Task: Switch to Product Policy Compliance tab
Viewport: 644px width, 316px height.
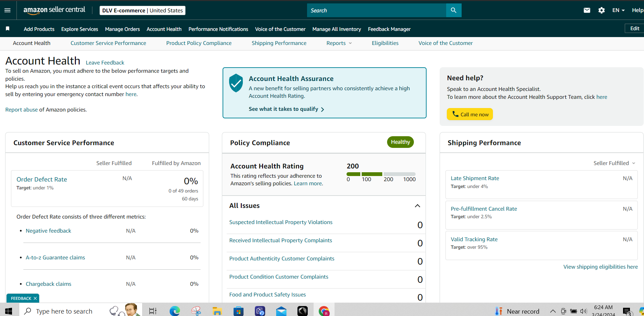Action: point(199,43)
